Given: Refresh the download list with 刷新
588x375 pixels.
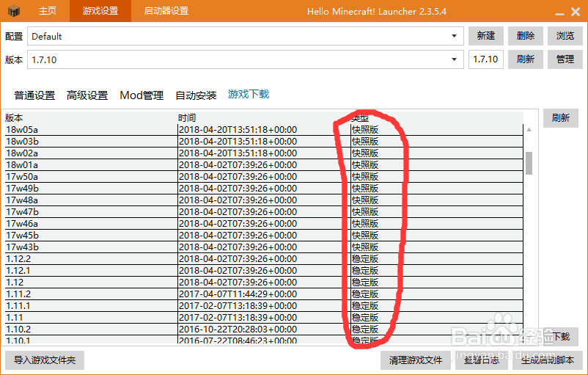Looking at the screenshot, I should click(561, 118).
